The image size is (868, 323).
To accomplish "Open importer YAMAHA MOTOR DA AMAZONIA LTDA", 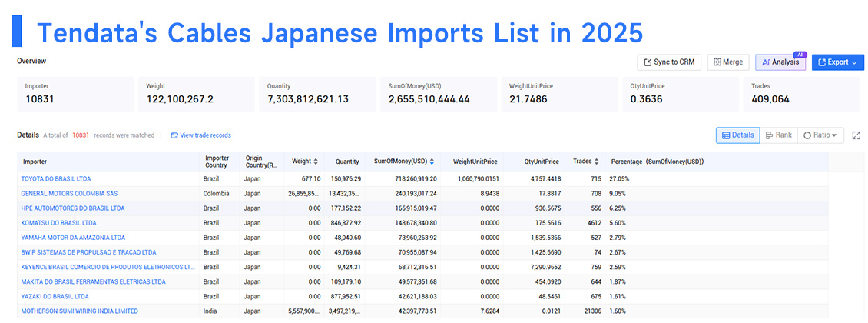I will 73,238.
